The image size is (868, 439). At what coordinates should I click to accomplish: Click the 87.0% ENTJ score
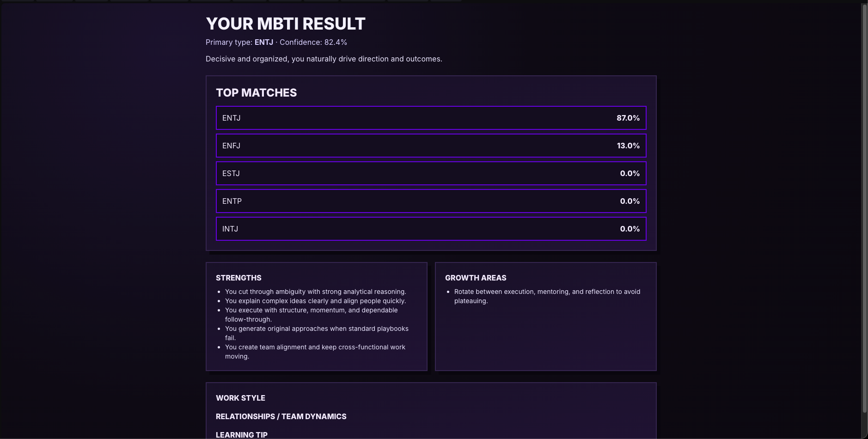(628, 118)
